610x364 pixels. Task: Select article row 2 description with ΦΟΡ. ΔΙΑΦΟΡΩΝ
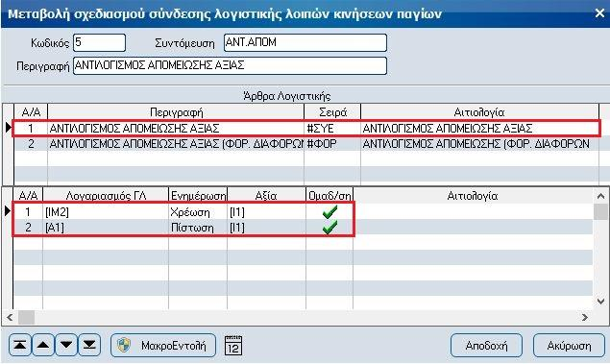(x=176, y=144)
